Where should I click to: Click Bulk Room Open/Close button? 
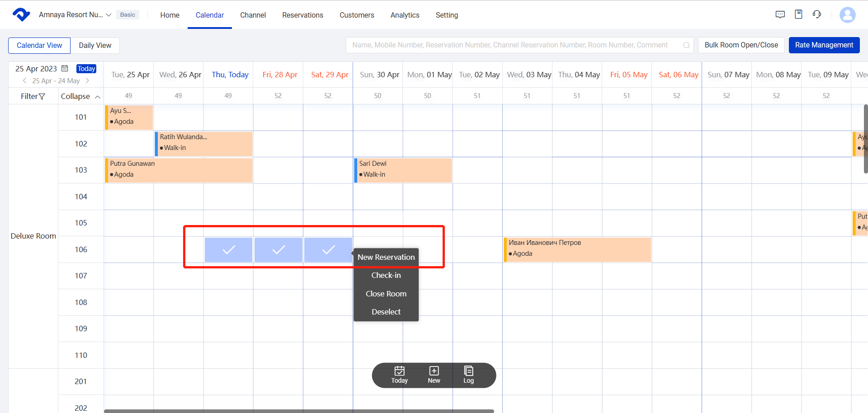coord(741,45)
